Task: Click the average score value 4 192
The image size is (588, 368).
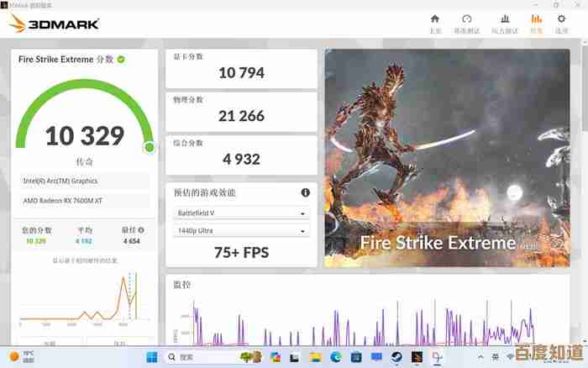Action: 84,241
